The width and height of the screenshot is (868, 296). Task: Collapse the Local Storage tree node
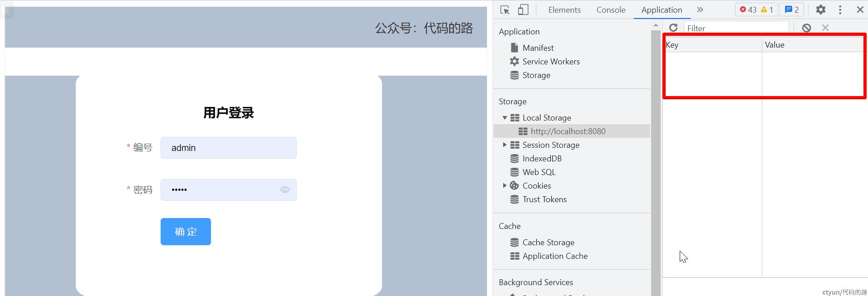[505, 118]
